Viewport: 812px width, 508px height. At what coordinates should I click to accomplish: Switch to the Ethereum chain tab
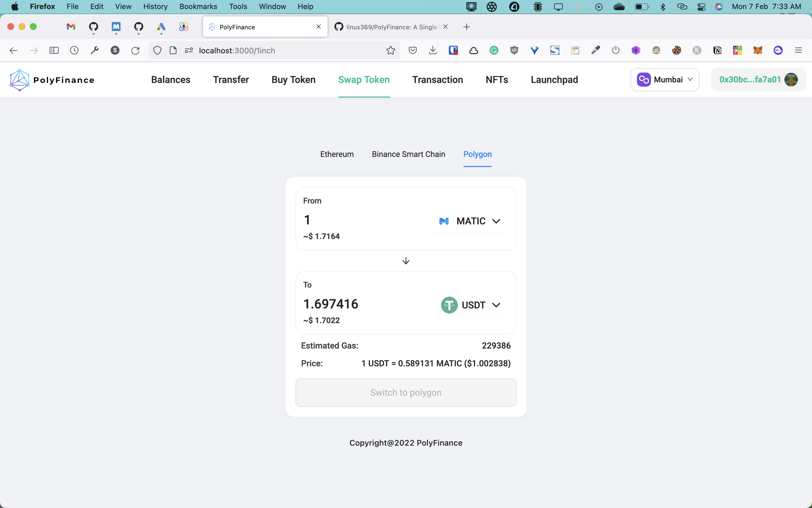[x=337, y=154]
